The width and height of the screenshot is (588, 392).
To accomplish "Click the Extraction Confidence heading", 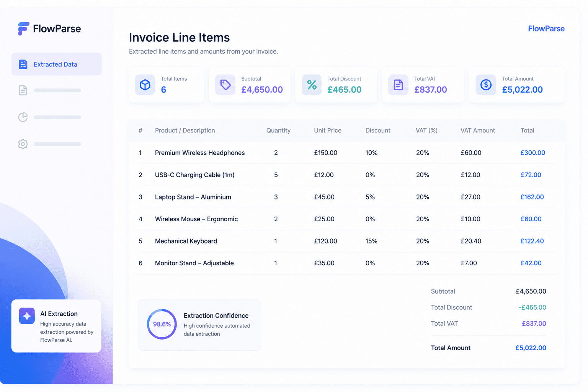I will [216, 316].
